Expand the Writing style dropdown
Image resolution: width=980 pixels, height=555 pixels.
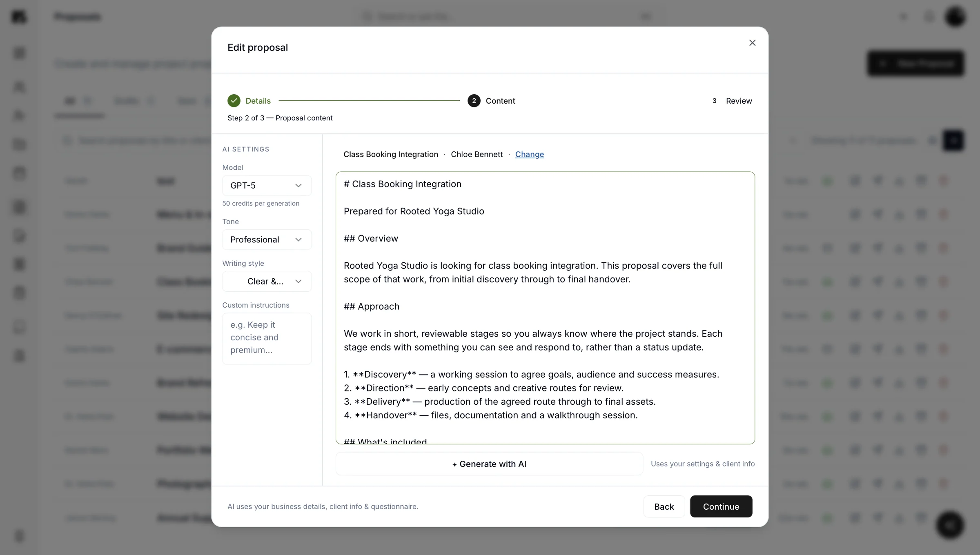pyautogui.click(x=267, y=282)
